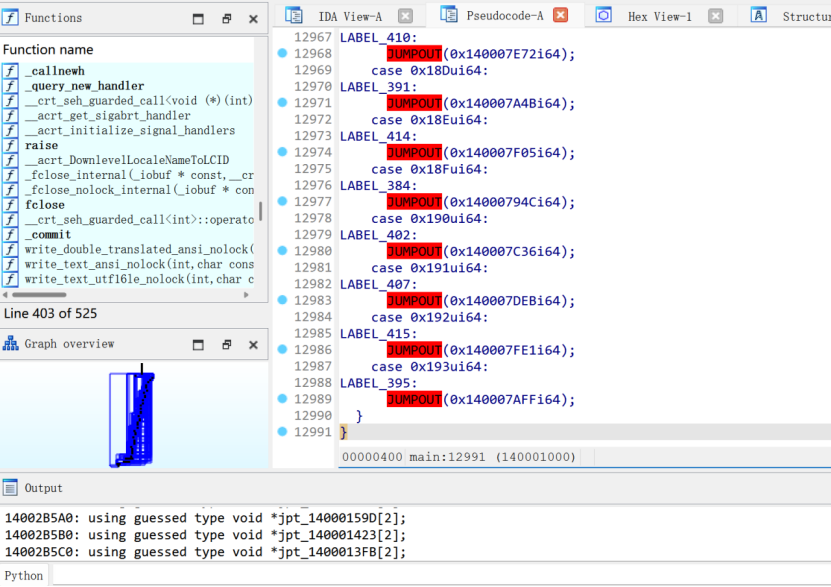Viewport: 831px width, 587px height.
Task: Click the Graph overview panel icon
Action: [x=11, y=344]
